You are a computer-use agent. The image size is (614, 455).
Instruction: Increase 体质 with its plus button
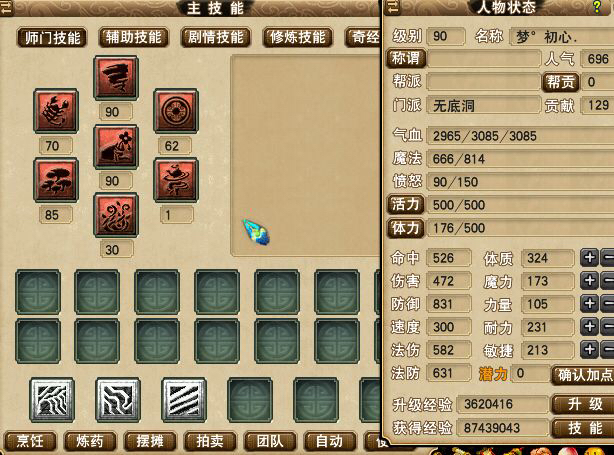[x=589, y=258]
